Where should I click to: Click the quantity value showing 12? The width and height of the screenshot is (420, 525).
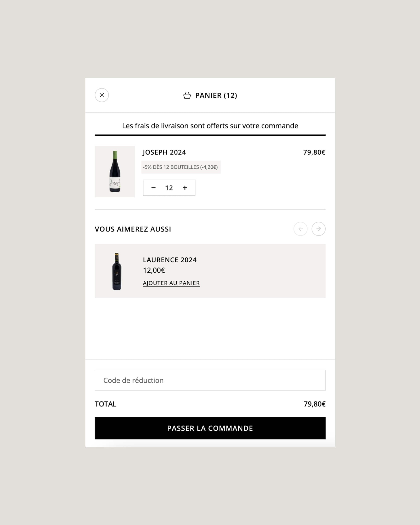click(169, 188)
